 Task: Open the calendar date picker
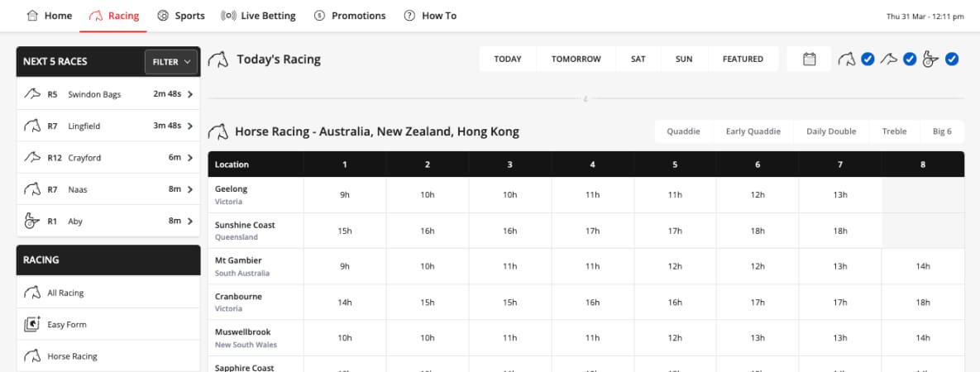(810, 59)
